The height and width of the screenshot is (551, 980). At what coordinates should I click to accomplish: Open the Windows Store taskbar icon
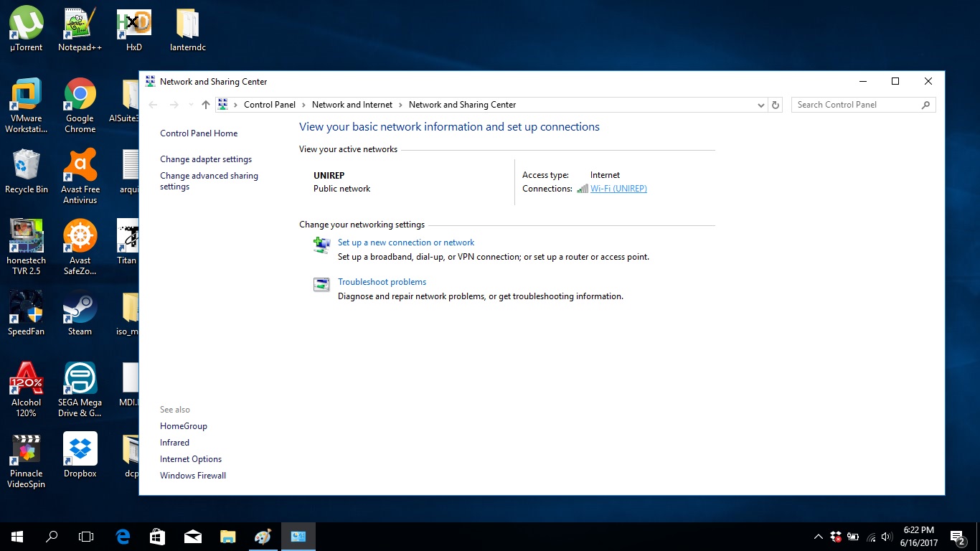pyautogui.click(x=157, y=537)
